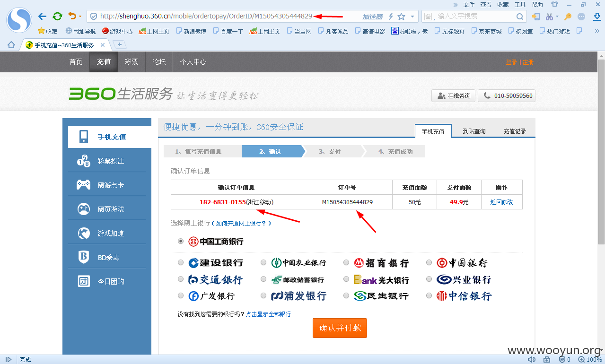Open the 查看 menu

486,4
